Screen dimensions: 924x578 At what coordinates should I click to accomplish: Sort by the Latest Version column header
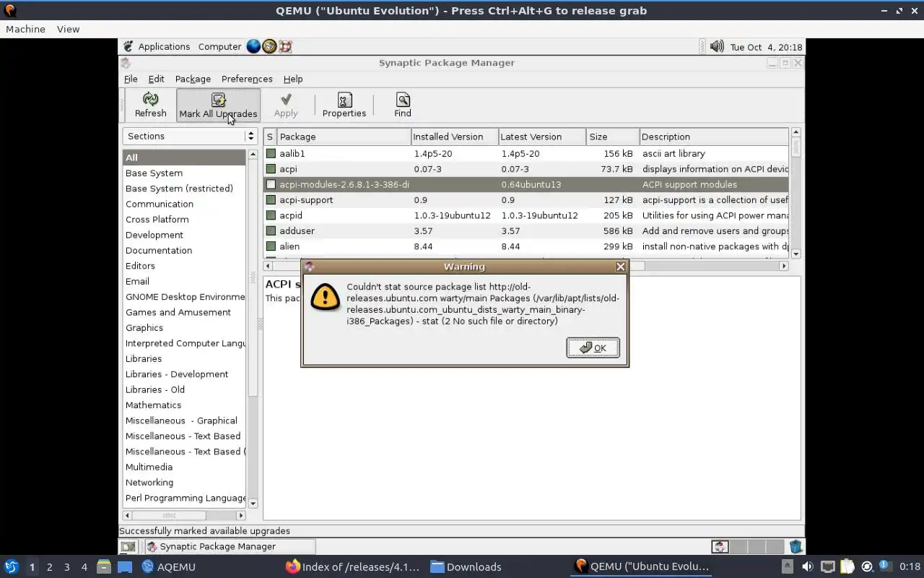541,137
